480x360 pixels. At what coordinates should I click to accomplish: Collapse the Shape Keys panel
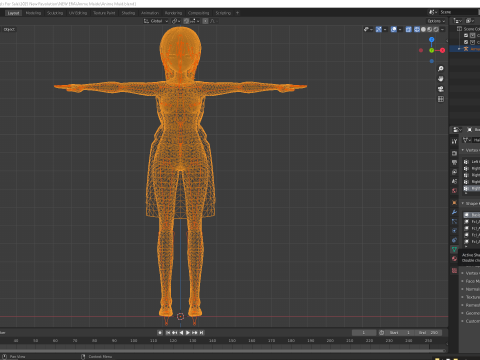click(463, 203)
